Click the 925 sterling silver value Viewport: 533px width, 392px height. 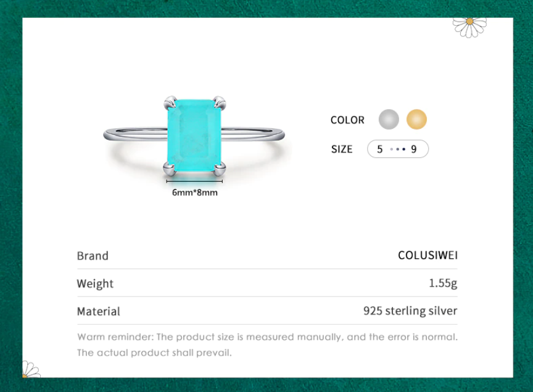point(410,311)
